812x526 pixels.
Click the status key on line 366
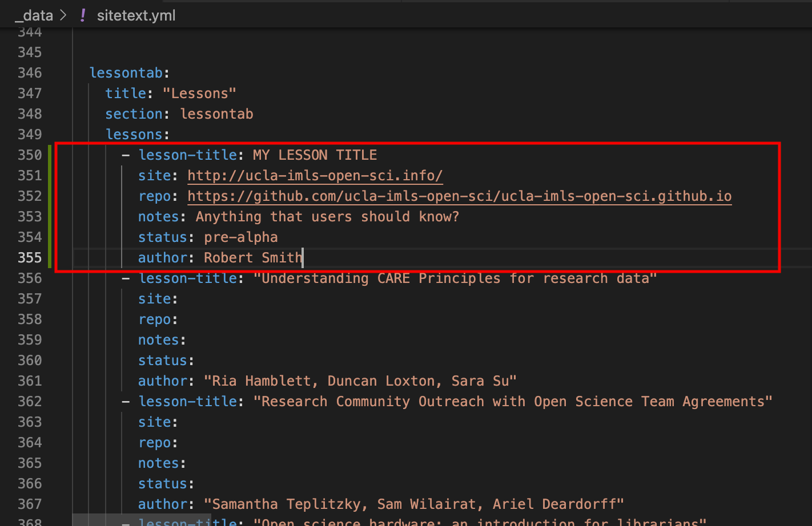pyautogui.click(x=163, y=484)
